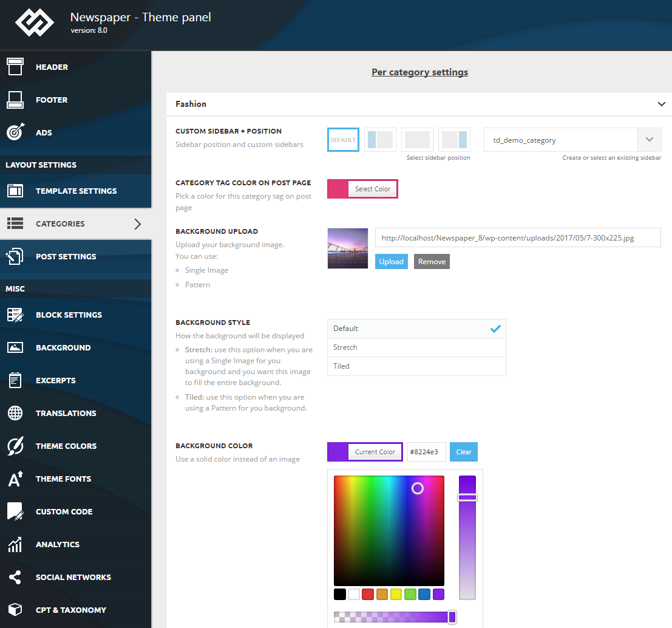Choose right sidebar position layout
The width and height of the screenshot is (672, 628).
click(x=454, y=140)
